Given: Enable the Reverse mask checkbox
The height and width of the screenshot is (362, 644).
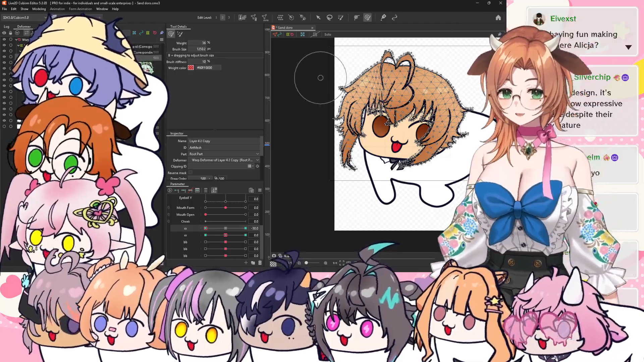Looking at the screenshot, I should (x=191, y=173).
